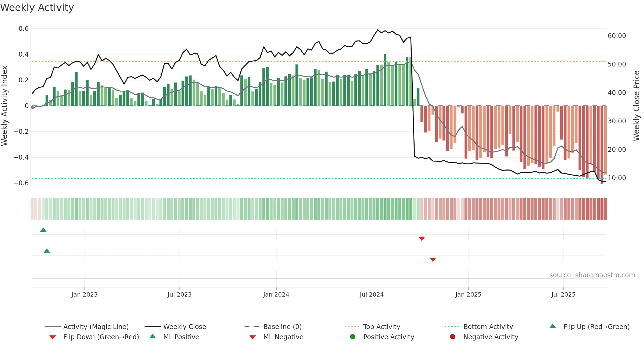Toggle the Flip Up (Red→Green) legend entry
Screen dimensions: 644x362
click(589, 327)
